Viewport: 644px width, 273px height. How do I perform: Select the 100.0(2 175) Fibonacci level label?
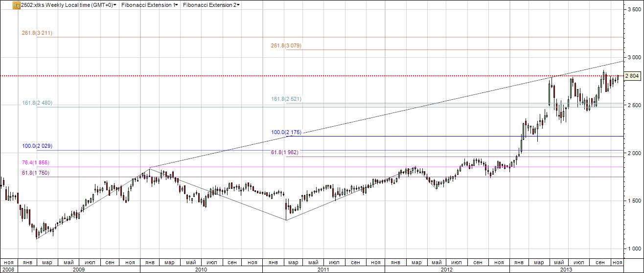[286, 133]
